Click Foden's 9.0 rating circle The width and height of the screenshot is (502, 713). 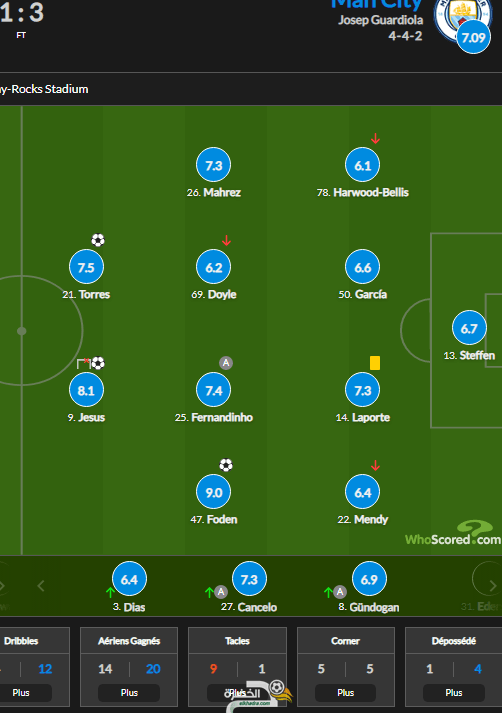tap(214, 492)
